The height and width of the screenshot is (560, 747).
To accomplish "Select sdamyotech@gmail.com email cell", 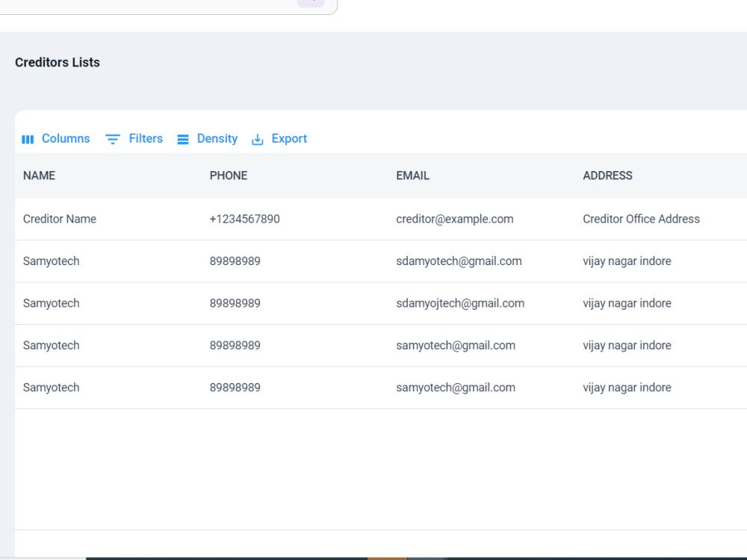I will tap(459, 261).
